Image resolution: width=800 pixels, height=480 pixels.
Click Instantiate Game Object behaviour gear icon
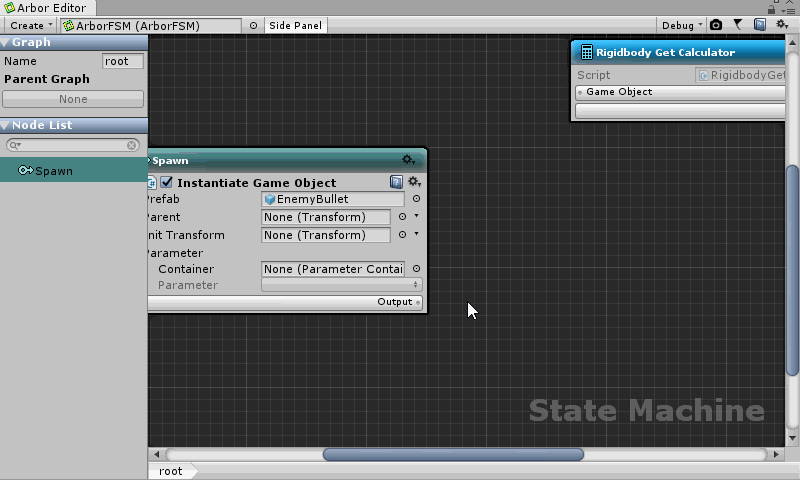click(413, 182)
